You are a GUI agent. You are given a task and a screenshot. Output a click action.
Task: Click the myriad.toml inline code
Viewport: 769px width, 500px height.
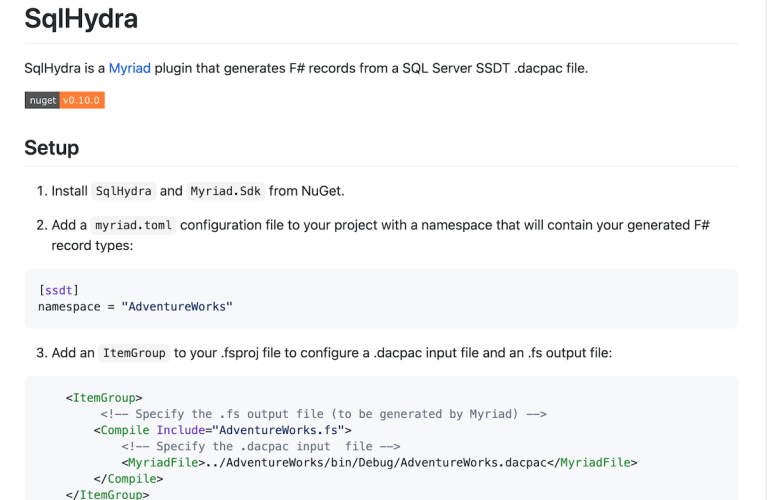[x=133, y=225]
